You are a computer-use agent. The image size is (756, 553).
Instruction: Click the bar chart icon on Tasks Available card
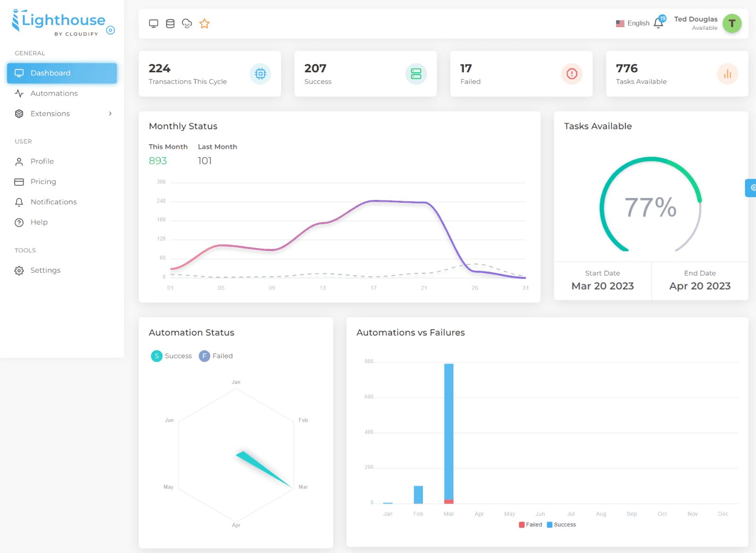(x=728, y=74)
